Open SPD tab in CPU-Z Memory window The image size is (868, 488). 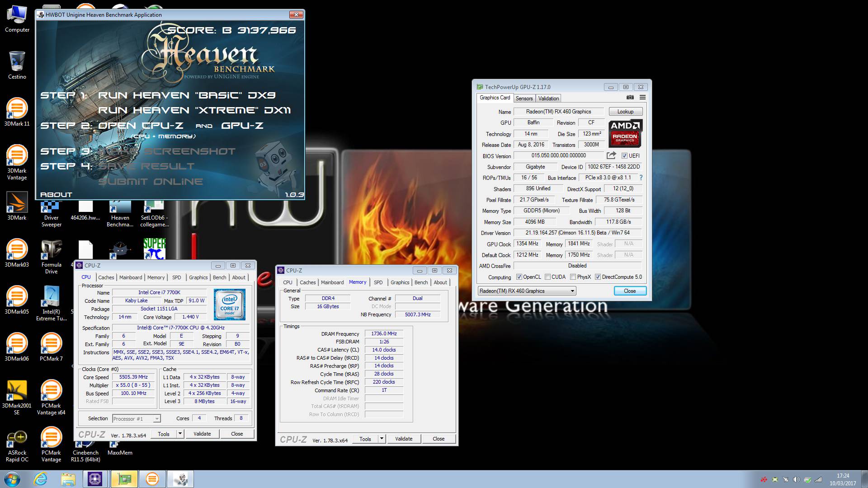coord(378,282)
